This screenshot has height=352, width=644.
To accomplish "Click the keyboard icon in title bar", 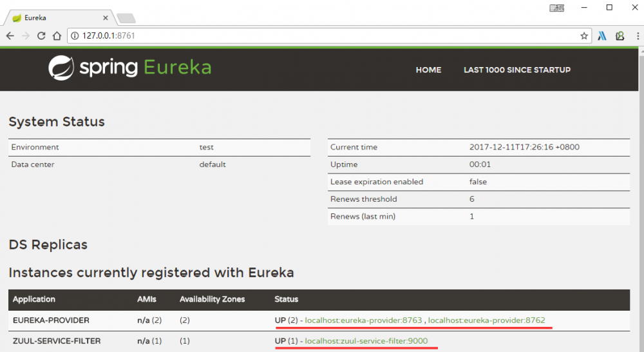I will pyautogui.click(x=557, y=8).
